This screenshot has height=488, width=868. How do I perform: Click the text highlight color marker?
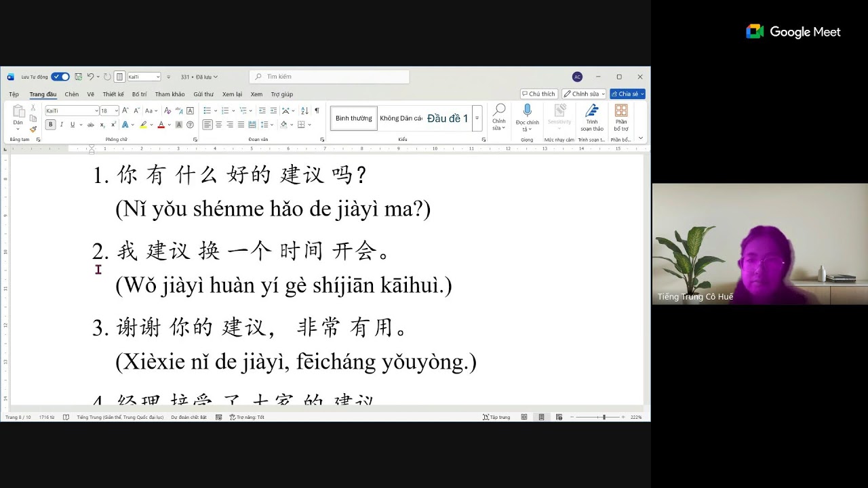point(142,125)
